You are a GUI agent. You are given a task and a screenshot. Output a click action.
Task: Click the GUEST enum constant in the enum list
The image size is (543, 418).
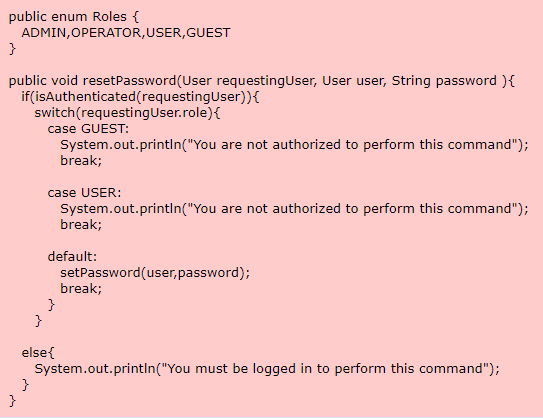[x=208, y=33]
